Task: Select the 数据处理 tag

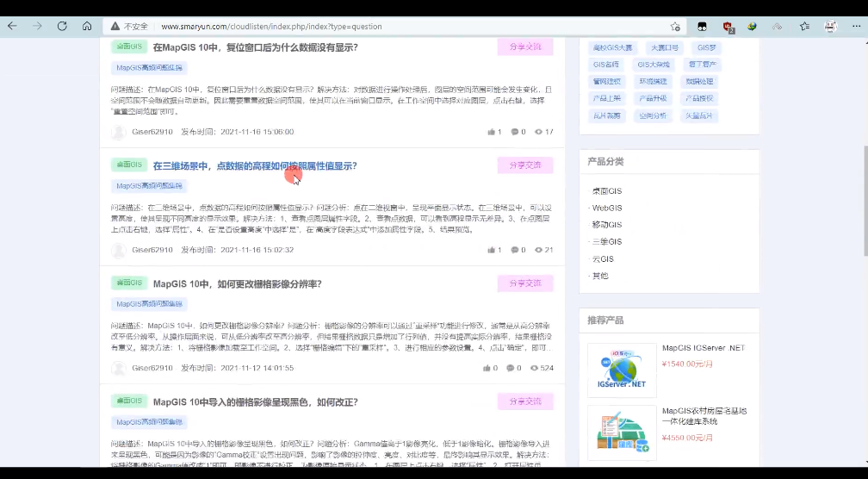Action: pos(699,81)
